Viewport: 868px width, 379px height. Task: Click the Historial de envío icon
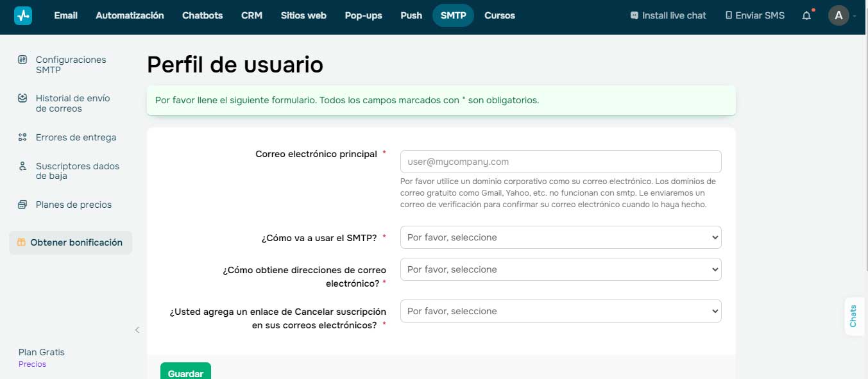(22, 98)
